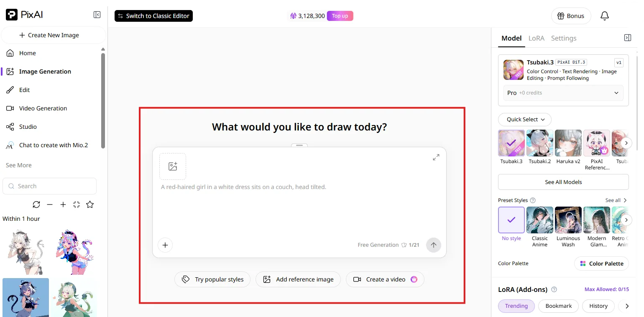This screenshot has width=644, height=317.
Task: Submit prompt with the up-arrow send button
Action: [x=434, y=245]
